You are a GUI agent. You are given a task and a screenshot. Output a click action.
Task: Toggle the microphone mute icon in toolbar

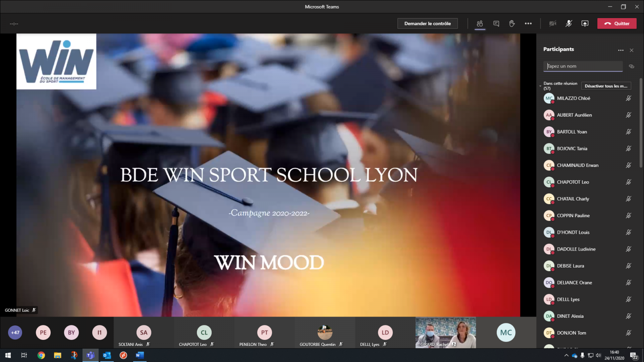pyautogui.click(x=569, y=24)
